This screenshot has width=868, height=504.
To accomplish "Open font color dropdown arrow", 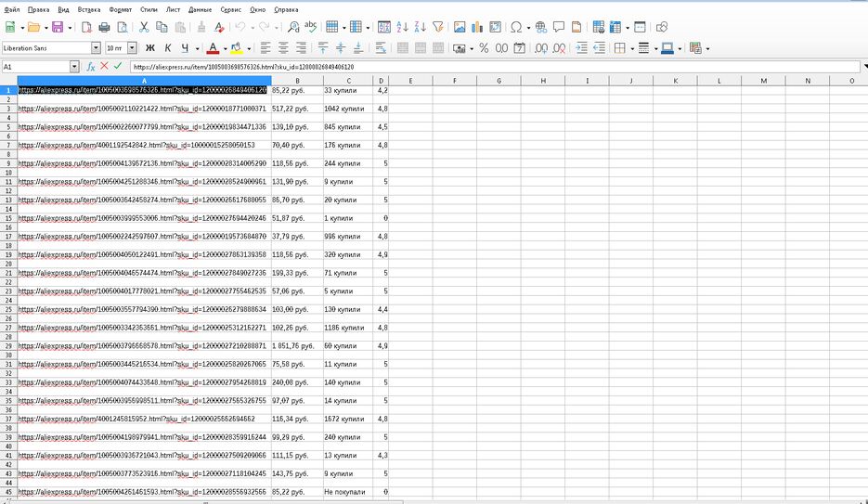I will 225,48.
